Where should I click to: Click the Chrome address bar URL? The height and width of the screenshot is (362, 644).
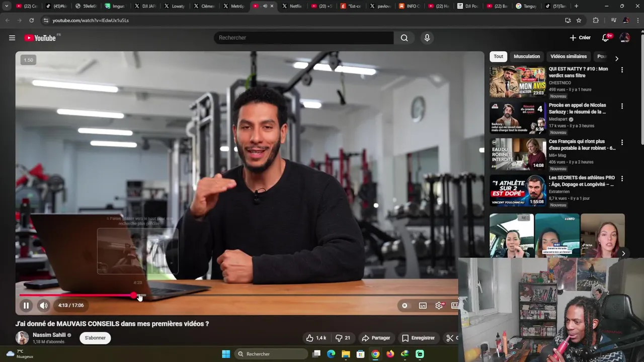coord(91,20)
